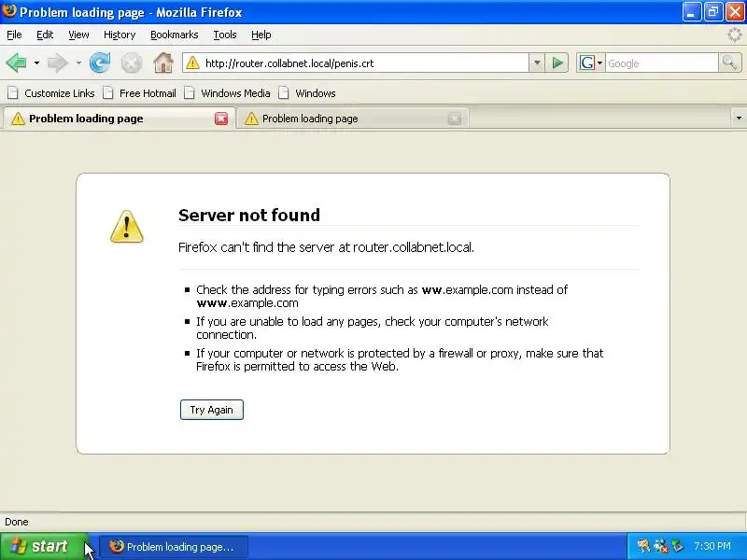The image size is (747, 560).
Task: Minimize the Firefox window
Action: [692, 12]
